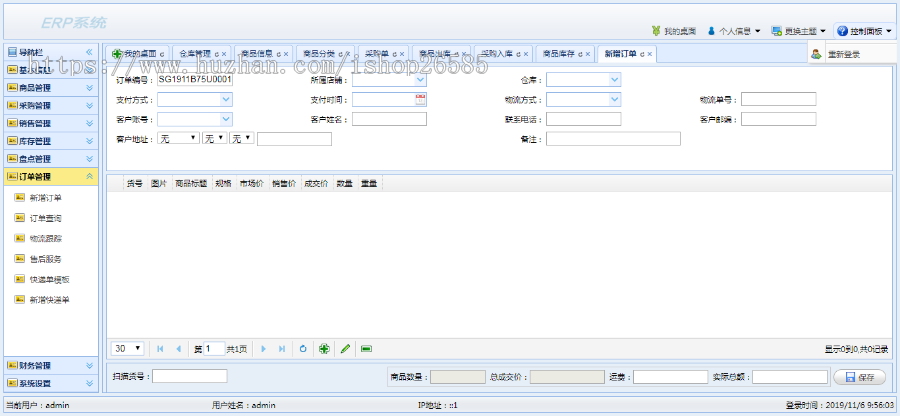
Task: Go to first page in grid pager
Action: [x=160, y=349]
